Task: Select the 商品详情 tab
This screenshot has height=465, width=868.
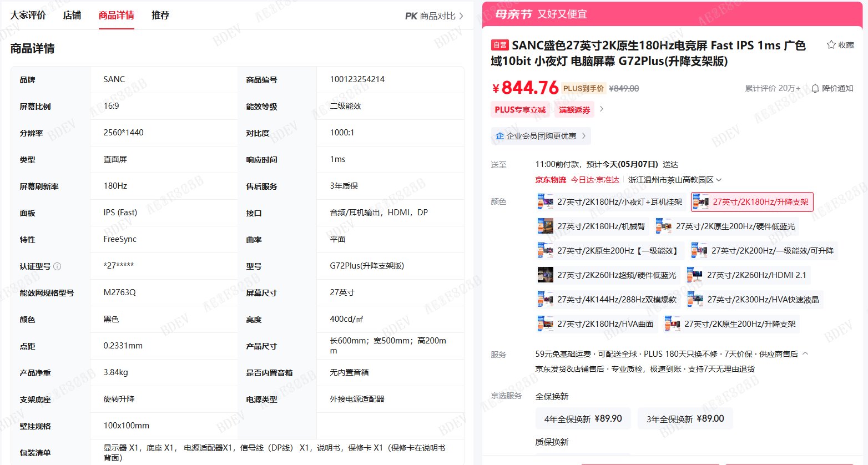Action: pos(117,15)
